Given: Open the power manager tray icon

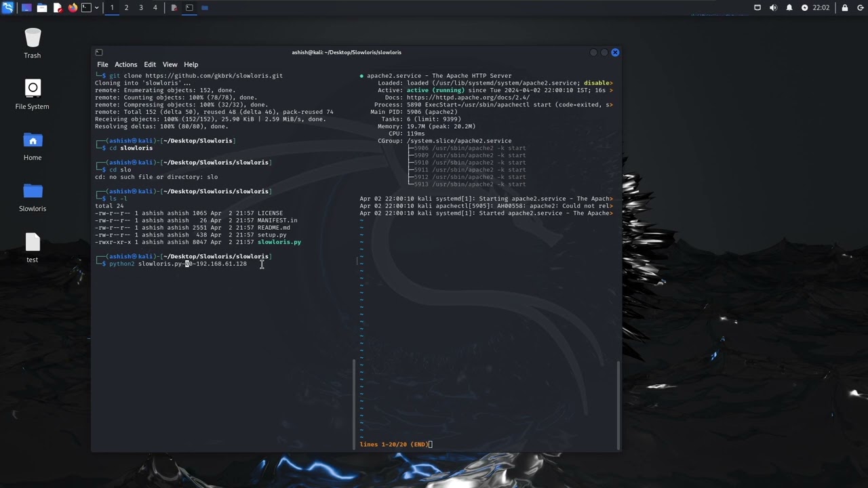Looking at the screenshot, I should point(805,7).
